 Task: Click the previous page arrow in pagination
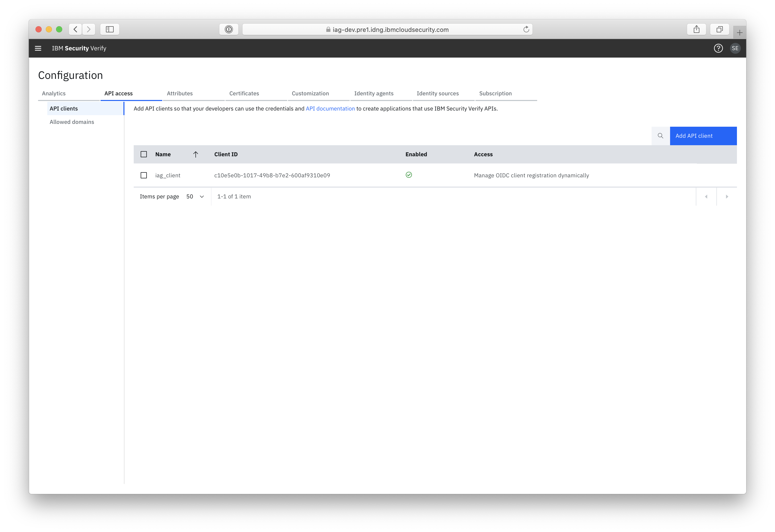[x=706, y=196]
